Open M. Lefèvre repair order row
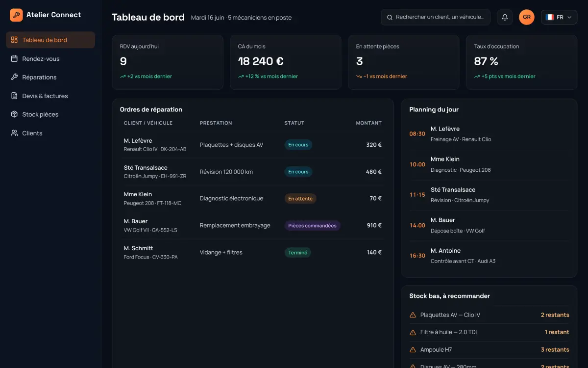 [x=253, y=145]
